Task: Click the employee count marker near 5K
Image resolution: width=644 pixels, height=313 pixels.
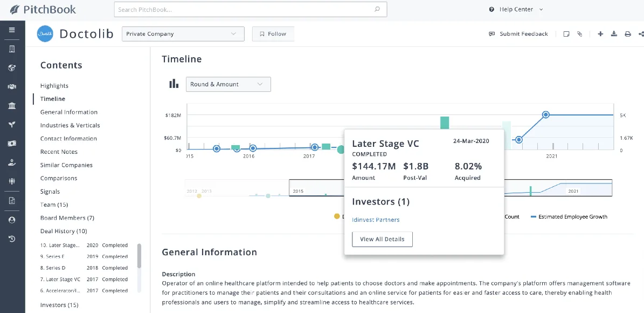Action: (546, 115)
